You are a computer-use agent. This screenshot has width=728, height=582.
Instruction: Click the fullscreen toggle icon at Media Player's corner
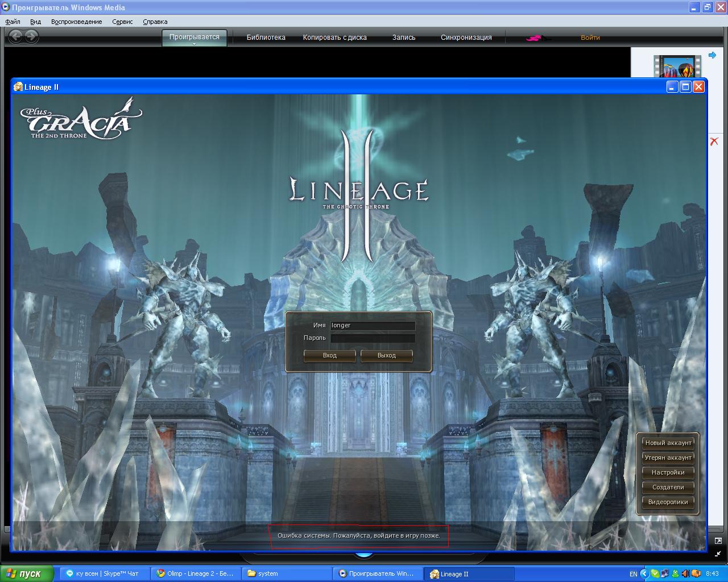point(718,541)
